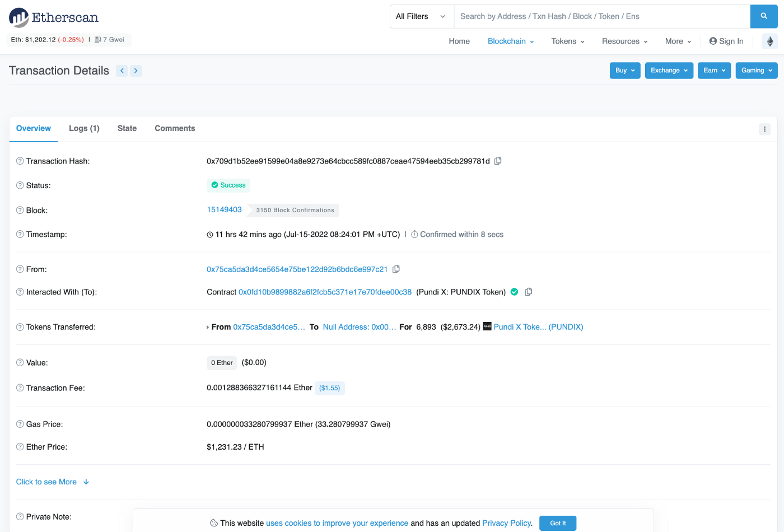Open the Buy dropdown
This screenshot has height=532, width=784.
(624, 71)
